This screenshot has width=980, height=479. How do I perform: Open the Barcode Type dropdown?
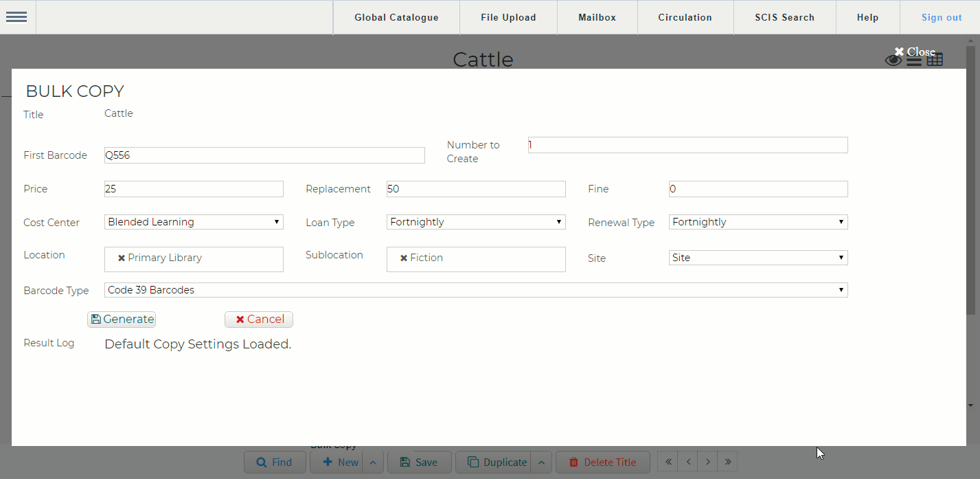click(x=476, y=290)
